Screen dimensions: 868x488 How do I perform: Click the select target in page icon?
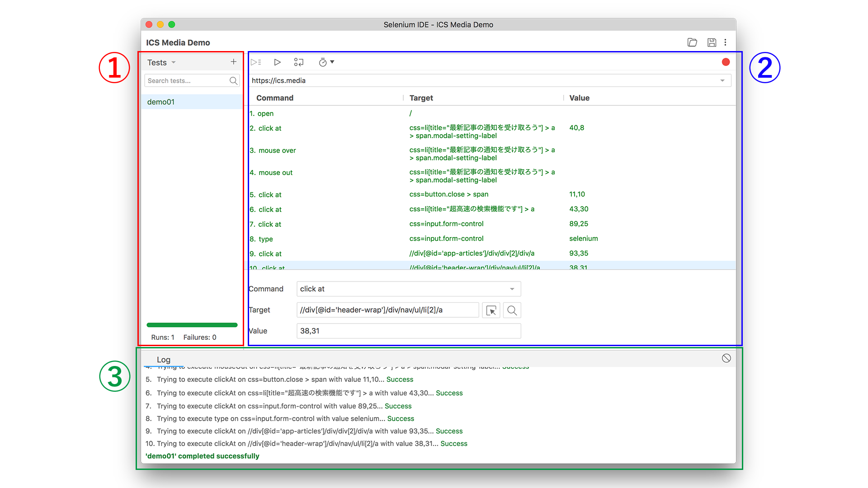tap(491, 310)
